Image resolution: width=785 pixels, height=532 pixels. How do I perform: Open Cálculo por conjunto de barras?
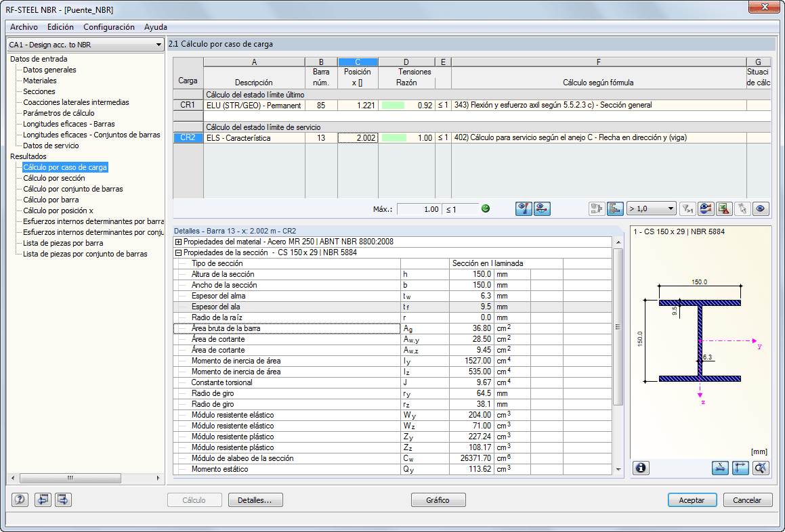tap(73, 189)
